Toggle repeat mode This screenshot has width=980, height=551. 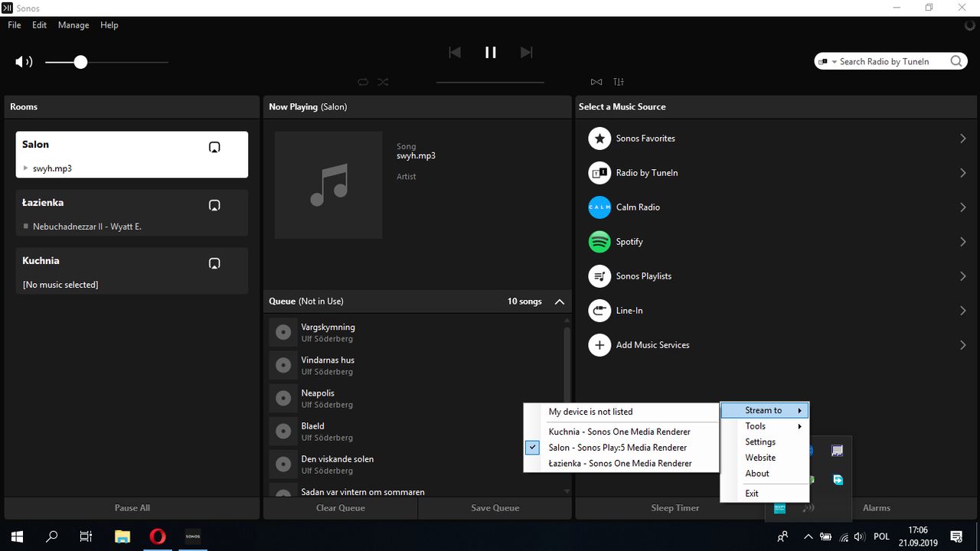pyautogui.click(x=363, y=82)
